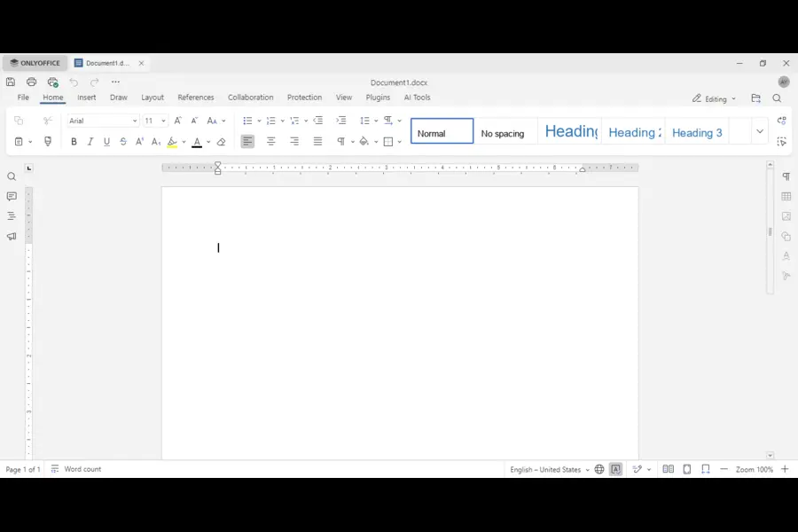The image size is (798, 532).
Task: Apply Strikethrough formatting
Action: coord(123,142)
